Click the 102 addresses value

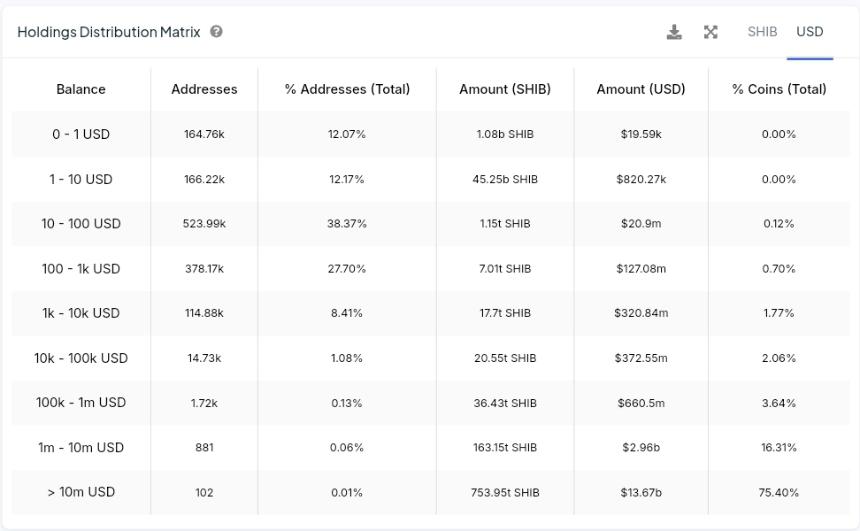coord(204,493)
